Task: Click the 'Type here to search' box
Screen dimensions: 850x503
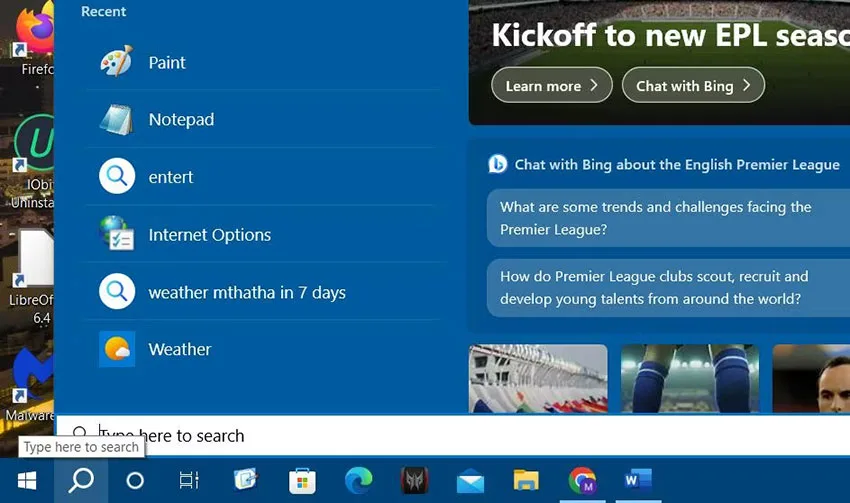Action: click(x=453, y=435)
